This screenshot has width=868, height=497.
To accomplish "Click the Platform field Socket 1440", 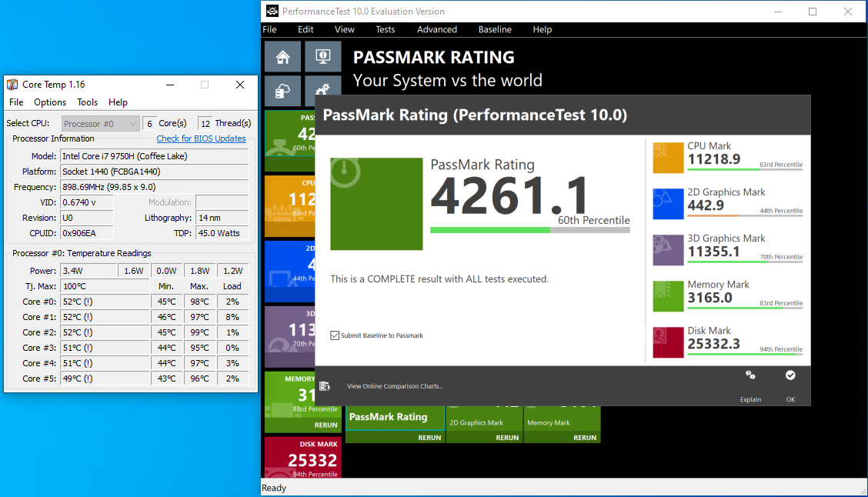I will pyautogui.click(x=154, y=172).
